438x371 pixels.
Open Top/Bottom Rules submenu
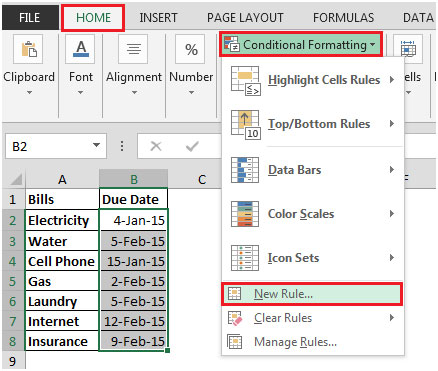tap(313, 124)
